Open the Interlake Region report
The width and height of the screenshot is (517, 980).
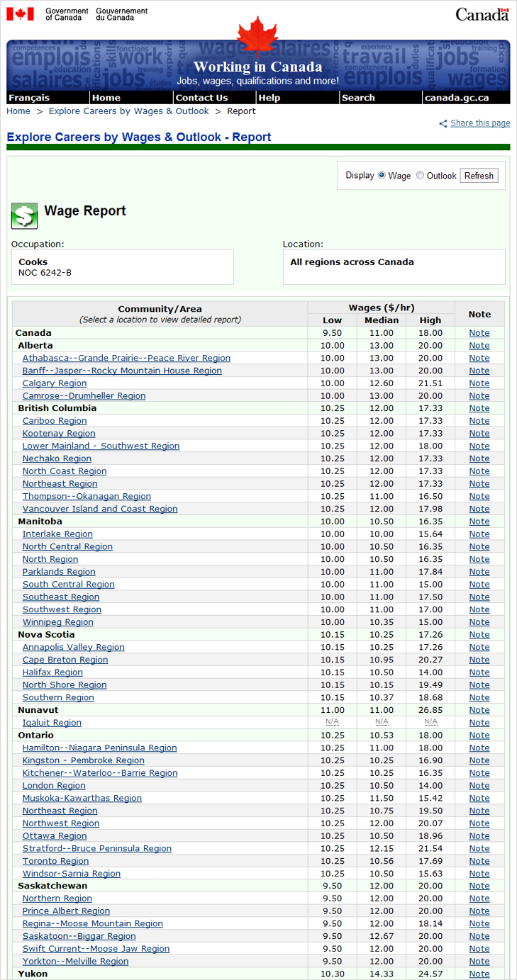[x=57, y=534]
